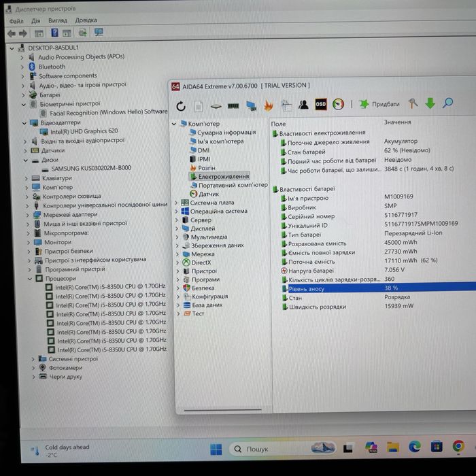The width and height of the screenshot is (476, 476).
Task: Click the AIDA64 Refresh toolbar icon
Action: 181,106
